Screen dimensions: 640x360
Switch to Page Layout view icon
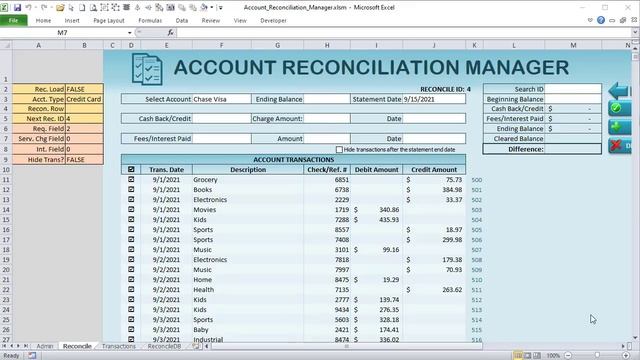coord(527,356)
